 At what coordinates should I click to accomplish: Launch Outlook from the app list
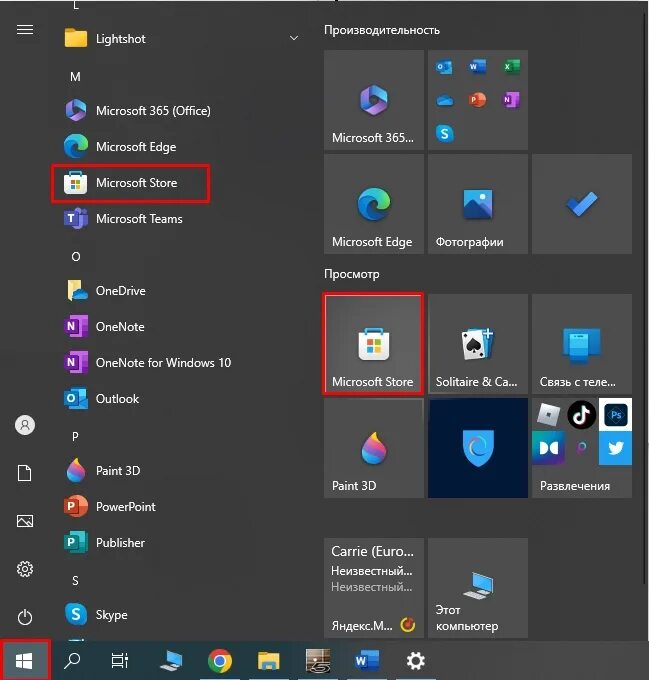[180, 399]
